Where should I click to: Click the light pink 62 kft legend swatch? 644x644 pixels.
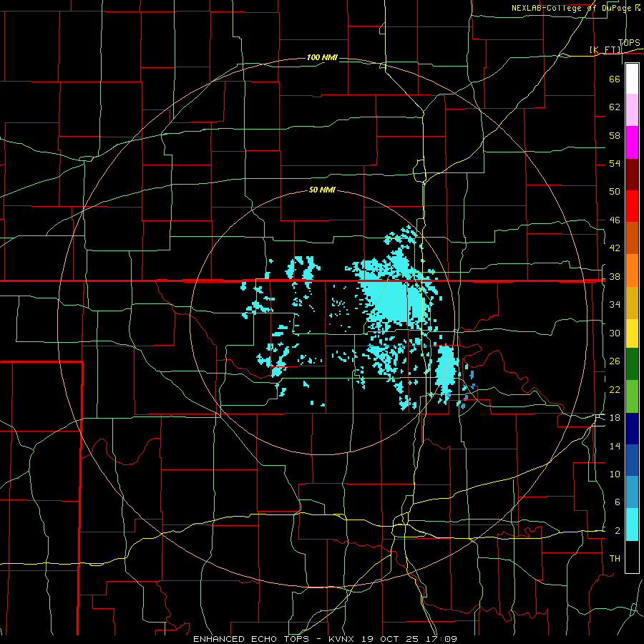[x=632, y=110]
